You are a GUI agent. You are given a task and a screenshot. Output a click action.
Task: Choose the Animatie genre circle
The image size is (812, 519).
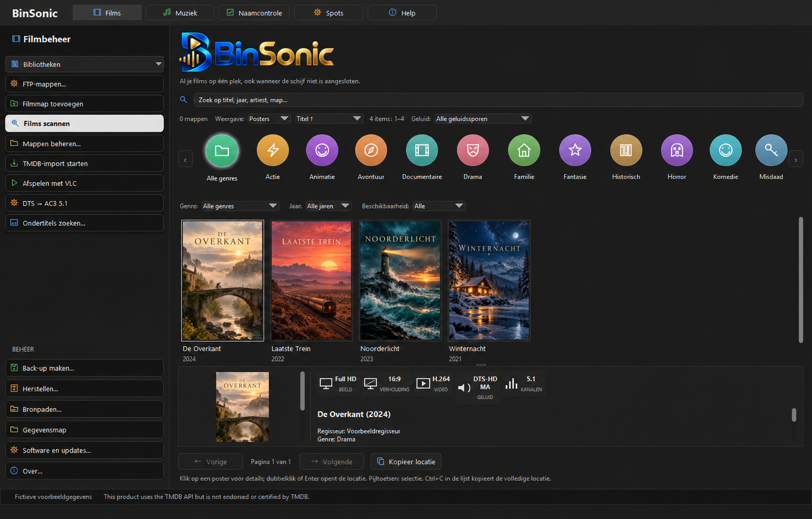point(322,151)
